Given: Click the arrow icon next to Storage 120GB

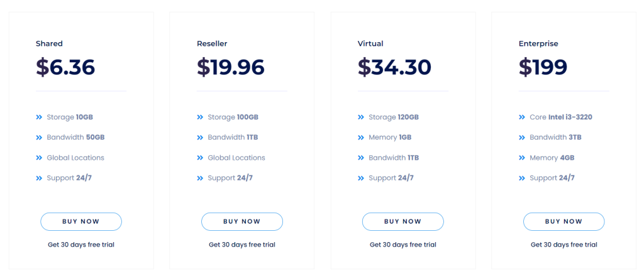Looking at the screenshot, I should pos(361,117).
